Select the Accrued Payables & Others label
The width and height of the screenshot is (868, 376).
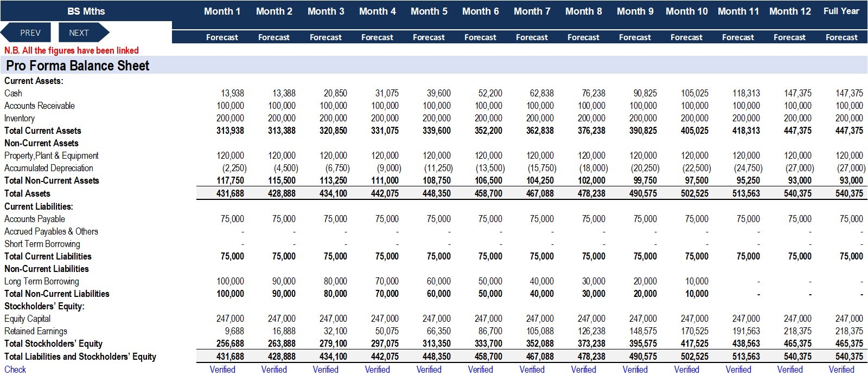(51, 231)
